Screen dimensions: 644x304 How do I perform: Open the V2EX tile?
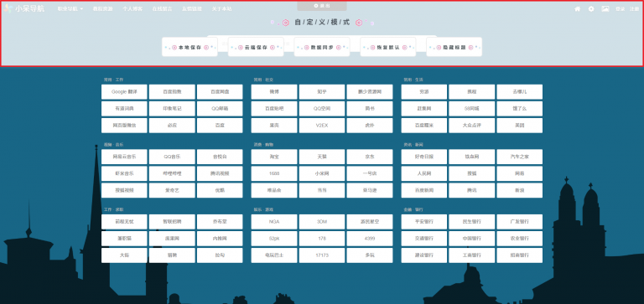click(x=322, y=126)
